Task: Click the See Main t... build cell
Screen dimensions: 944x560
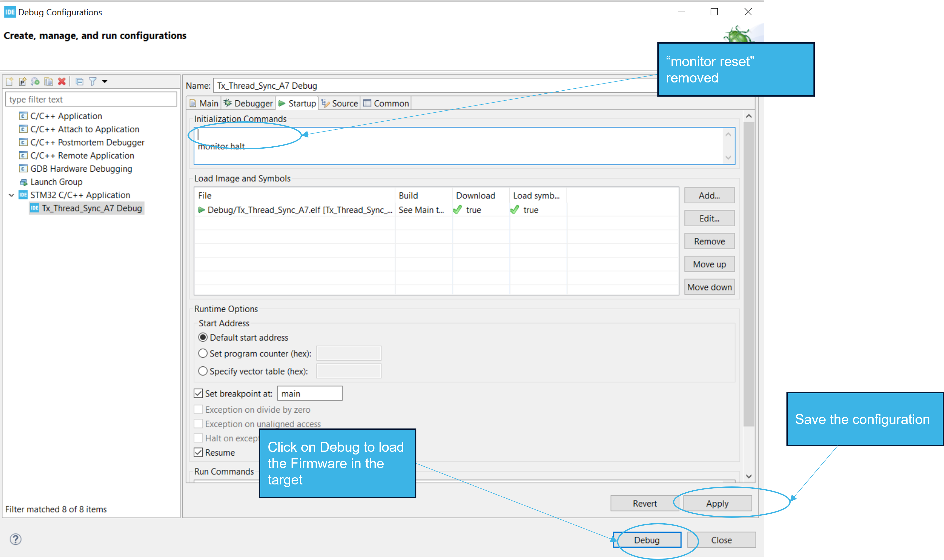Action: [423, 210]
